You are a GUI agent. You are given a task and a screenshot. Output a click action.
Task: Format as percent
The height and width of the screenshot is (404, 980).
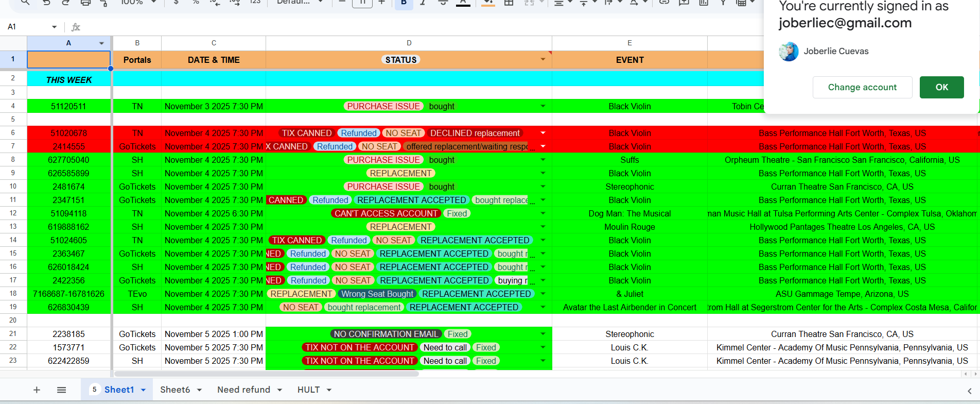point(196,3)
